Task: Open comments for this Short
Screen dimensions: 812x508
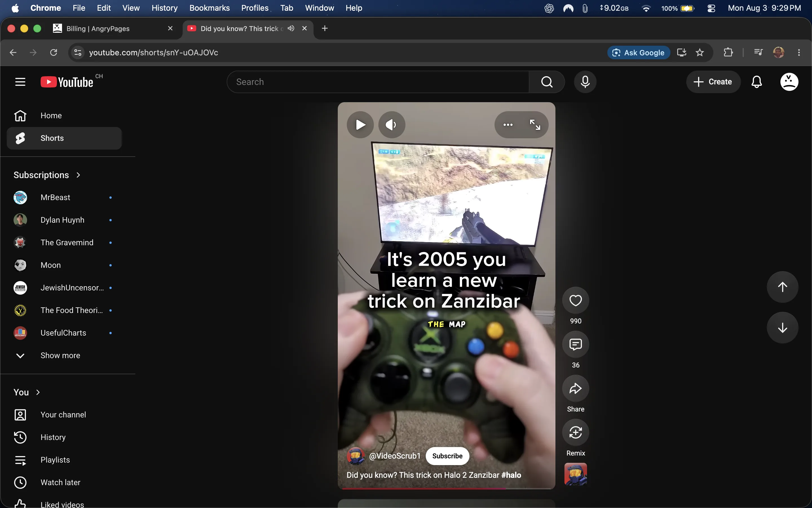Action: click(x=575, y=344)
